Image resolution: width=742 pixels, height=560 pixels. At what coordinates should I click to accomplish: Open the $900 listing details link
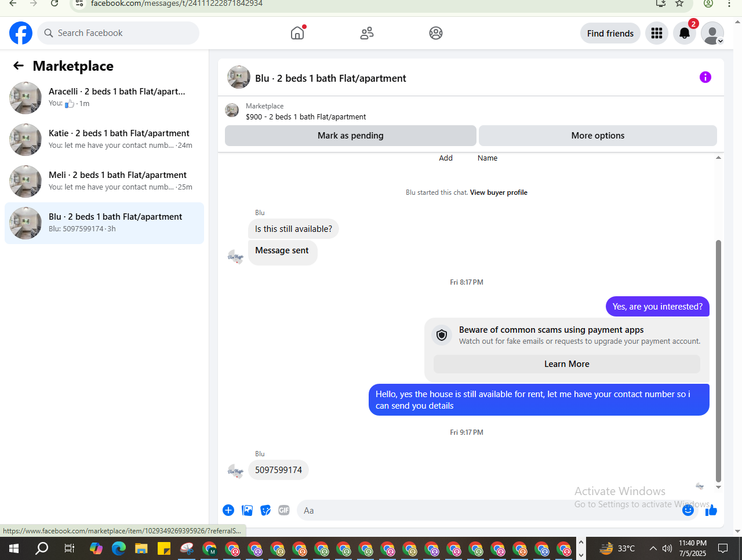305,117
